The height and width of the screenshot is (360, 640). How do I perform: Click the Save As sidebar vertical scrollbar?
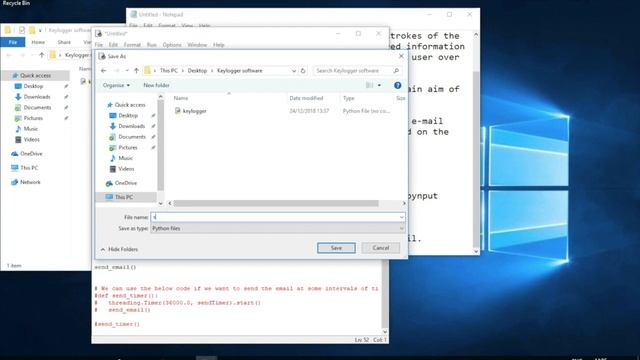pos(160,145)
